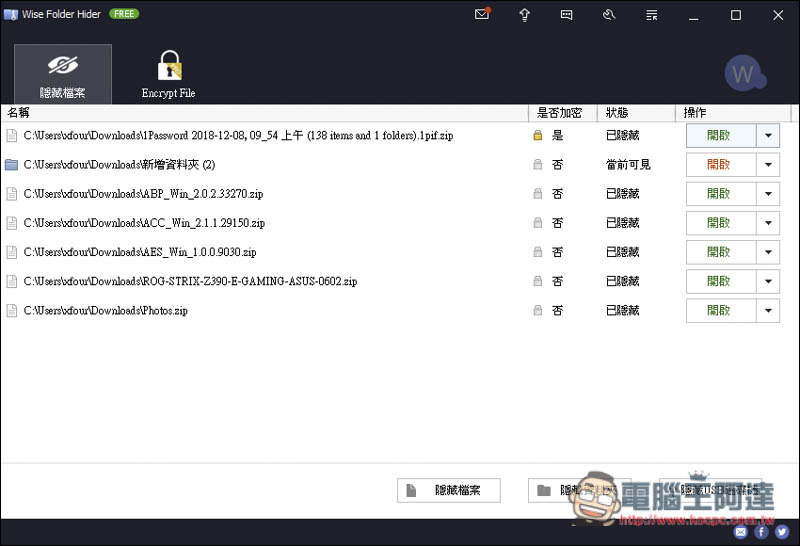Sort list by the 名稱 column header
This screenshot has width=800, height=546.
click(264, 113)
